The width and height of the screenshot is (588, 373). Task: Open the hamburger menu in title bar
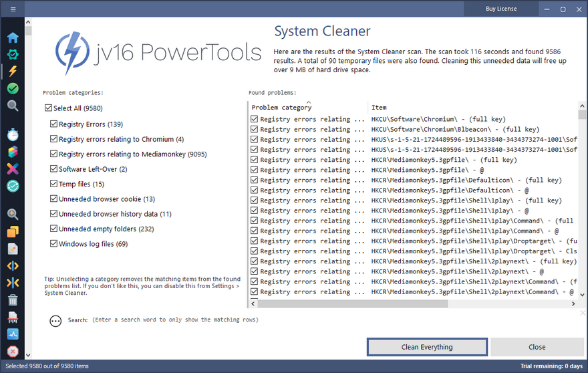(x=13, y=9)
